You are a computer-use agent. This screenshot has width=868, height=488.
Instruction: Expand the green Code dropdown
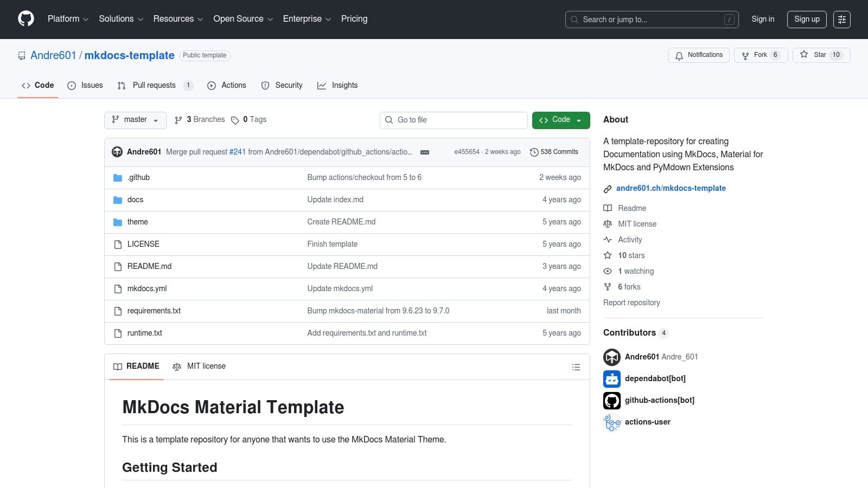[560, 120]
